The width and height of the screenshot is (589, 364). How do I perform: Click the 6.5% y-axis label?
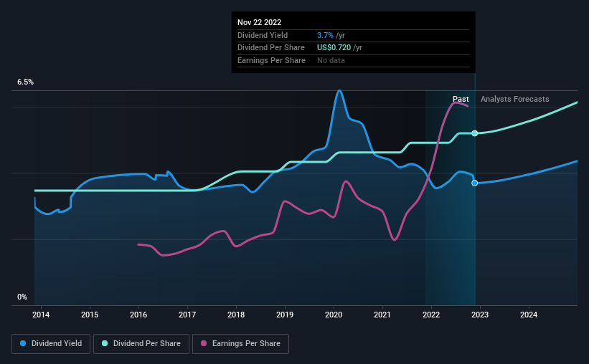26,82
